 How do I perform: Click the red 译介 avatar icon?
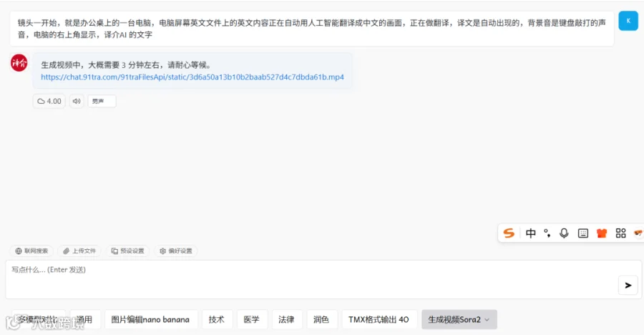tap(19, 62)
